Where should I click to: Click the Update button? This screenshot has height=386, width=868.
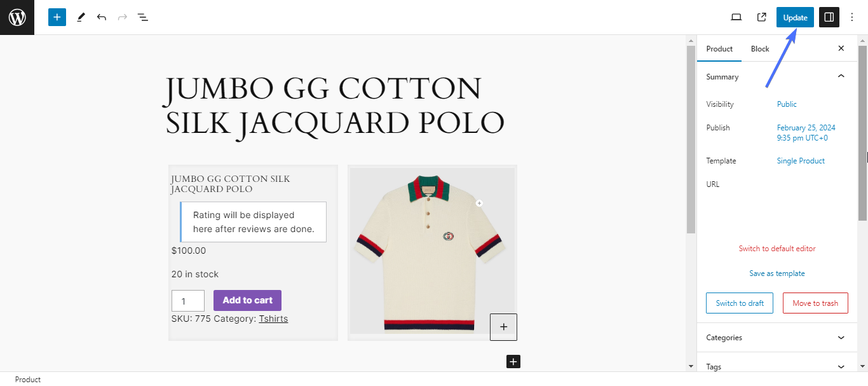(x=795, y=17)
